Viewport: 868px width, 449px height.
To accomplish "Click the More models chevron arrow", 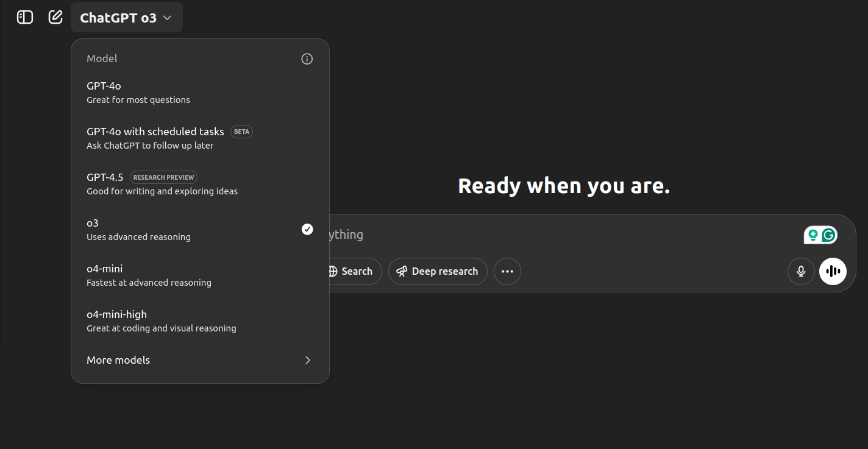I will tap(308, 360).
